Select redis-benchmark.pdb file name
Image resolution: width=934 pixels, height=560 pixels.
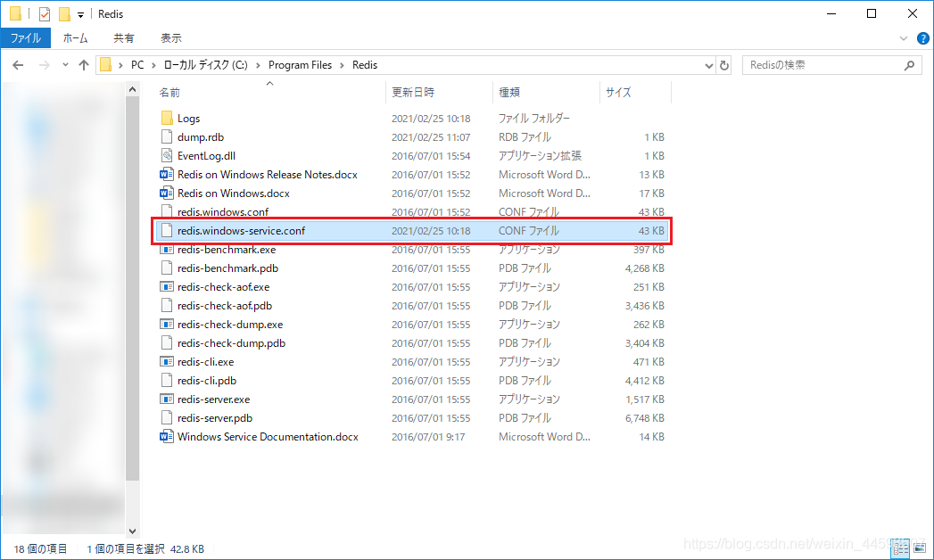(x=227, y=268)
